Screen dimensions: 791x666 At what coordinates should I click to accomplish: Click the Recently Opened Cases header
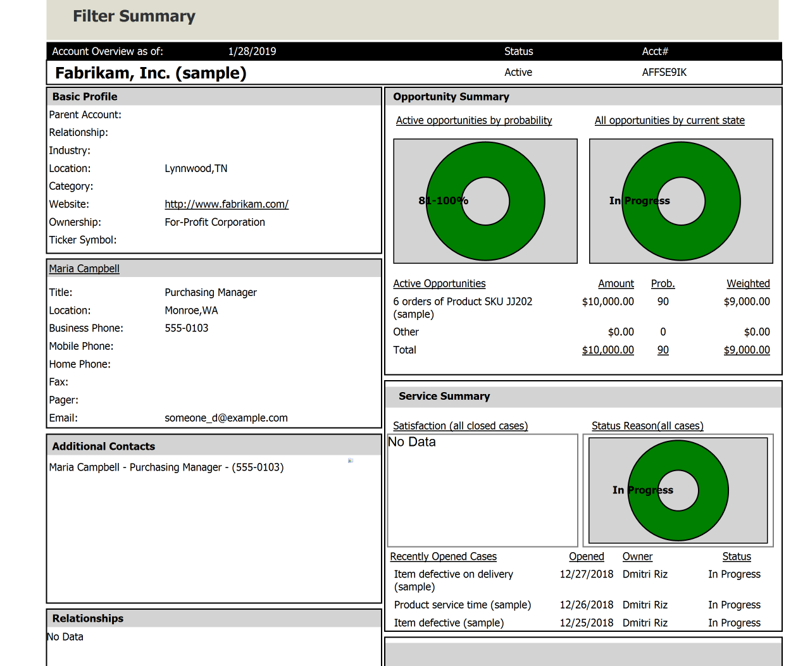[x=443, y=557]
